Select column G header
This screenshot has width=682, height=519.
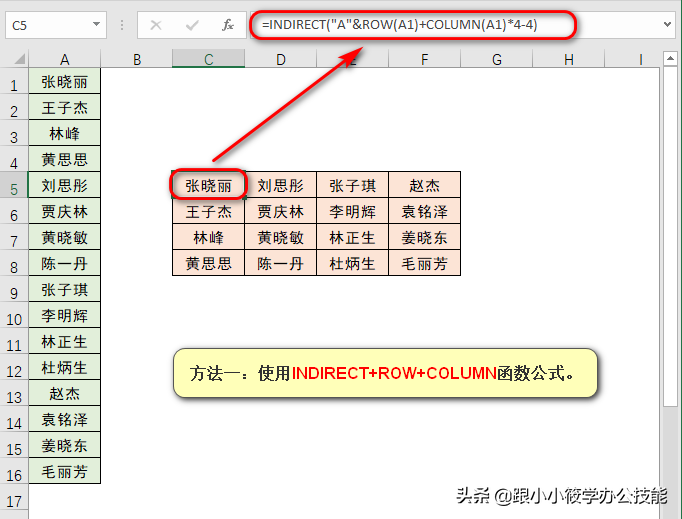point(496,59)
